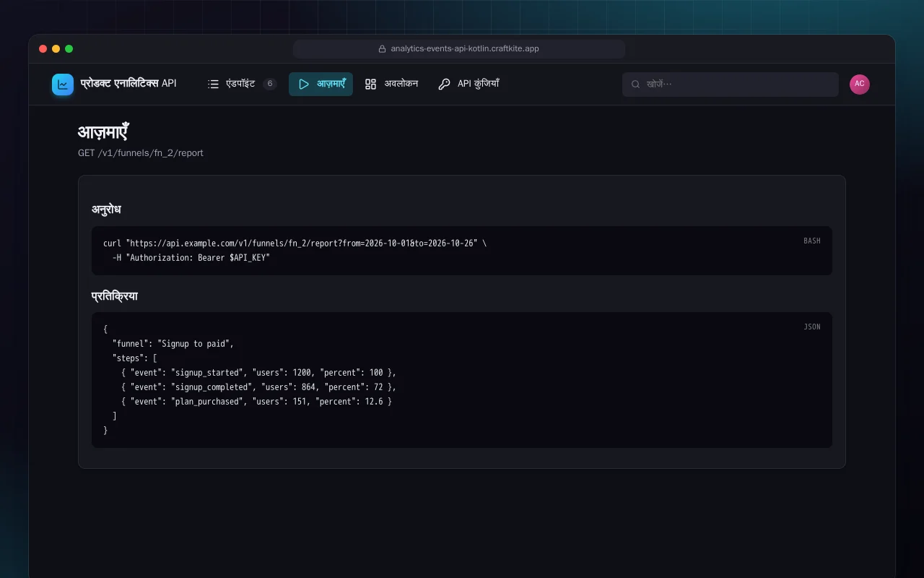Click the lock icon in address bar
The image size is (924, 578).
pyautogui.click(x=383, y=49)
